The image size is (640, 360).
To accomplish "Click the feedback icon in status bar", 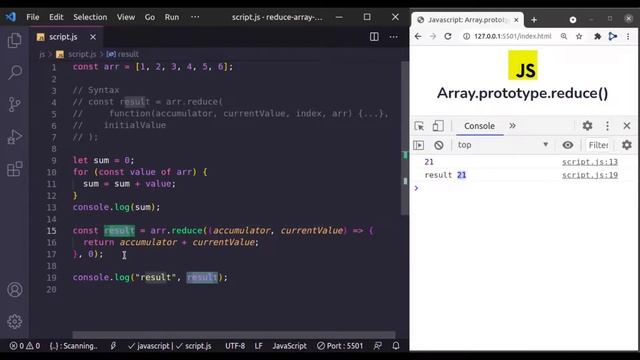I will click(378, 346).
